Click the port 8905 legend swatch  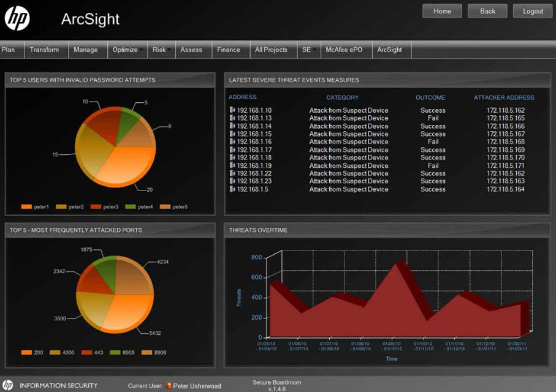point(115,352)
